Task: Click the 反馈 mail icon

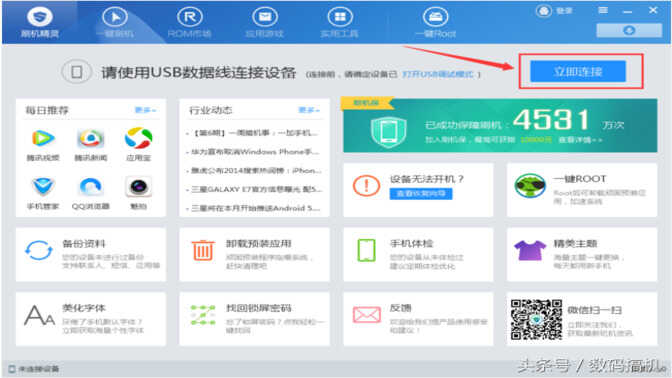Action: tap(366, 315)
